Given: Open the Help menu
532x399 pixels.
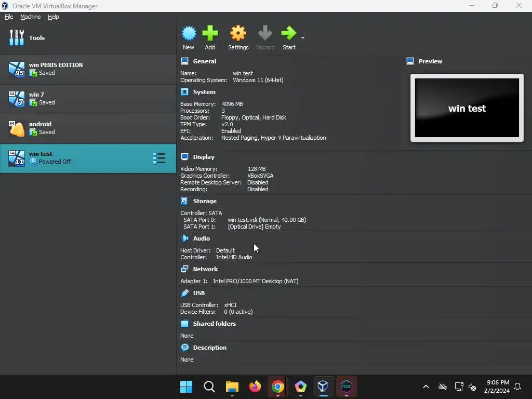Looking at the screenshot, I should click(x=54, y=17).
